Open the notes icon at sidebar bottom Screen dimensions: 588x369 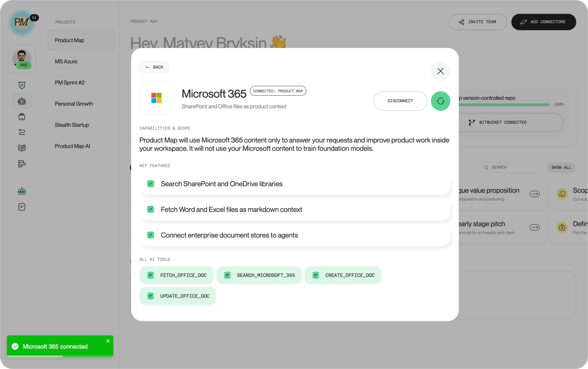tap(22, 207)
